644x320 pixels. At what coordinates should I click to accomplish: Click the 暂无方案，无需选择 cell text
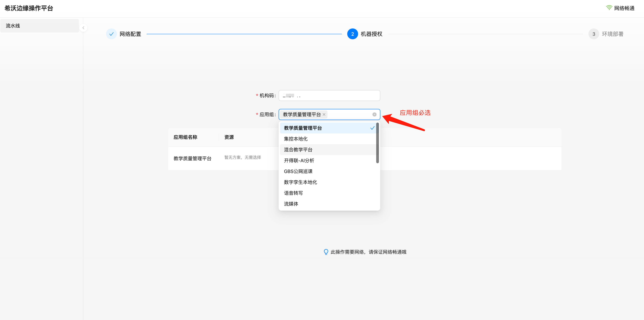pos(243,157)
